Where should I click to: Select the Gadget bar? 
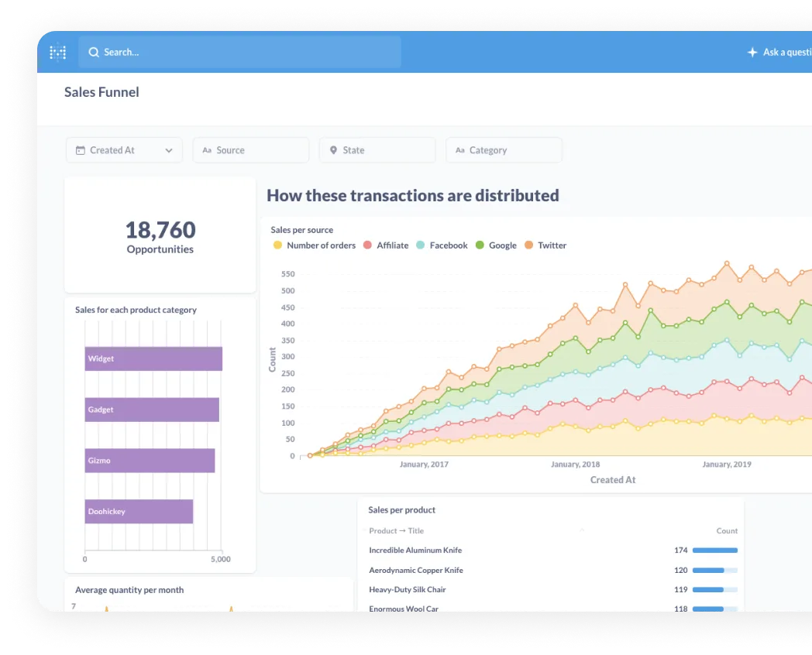click(152, 410)
